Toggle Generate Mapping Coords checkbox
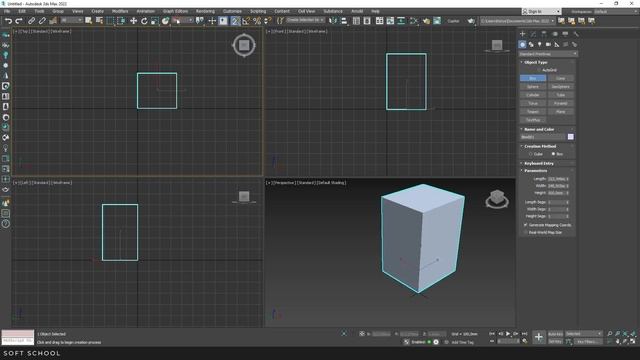 (526, 225)
